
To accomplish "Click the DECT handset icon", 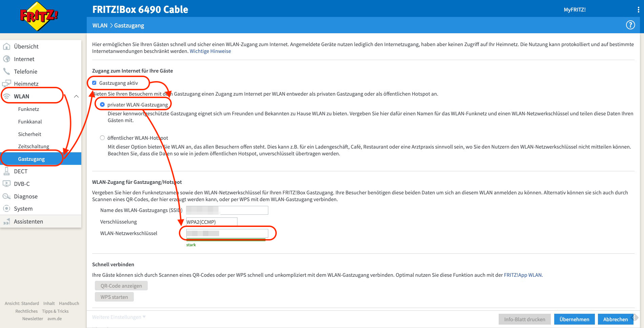I will click(x=6, y=171).
